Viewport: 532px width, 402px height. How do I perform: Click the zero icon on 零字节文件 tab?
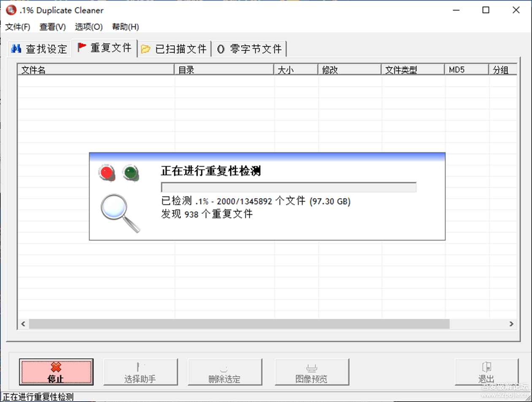(221, 49)
